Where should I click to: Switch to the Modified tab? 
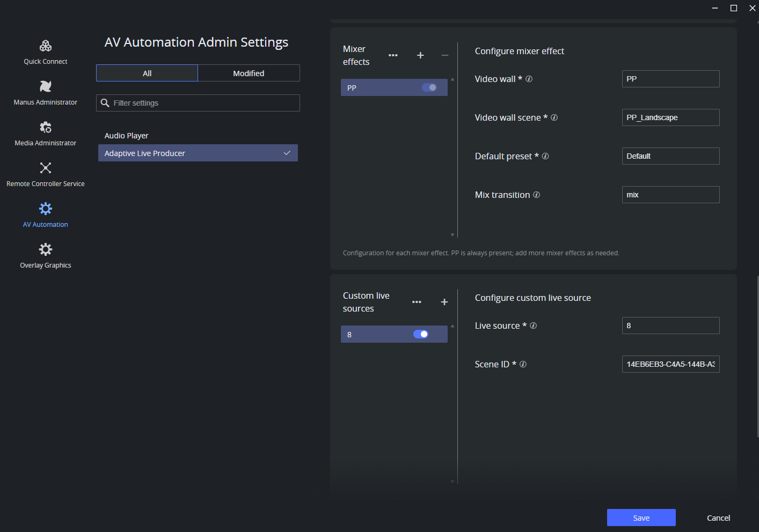coord(249,73)
